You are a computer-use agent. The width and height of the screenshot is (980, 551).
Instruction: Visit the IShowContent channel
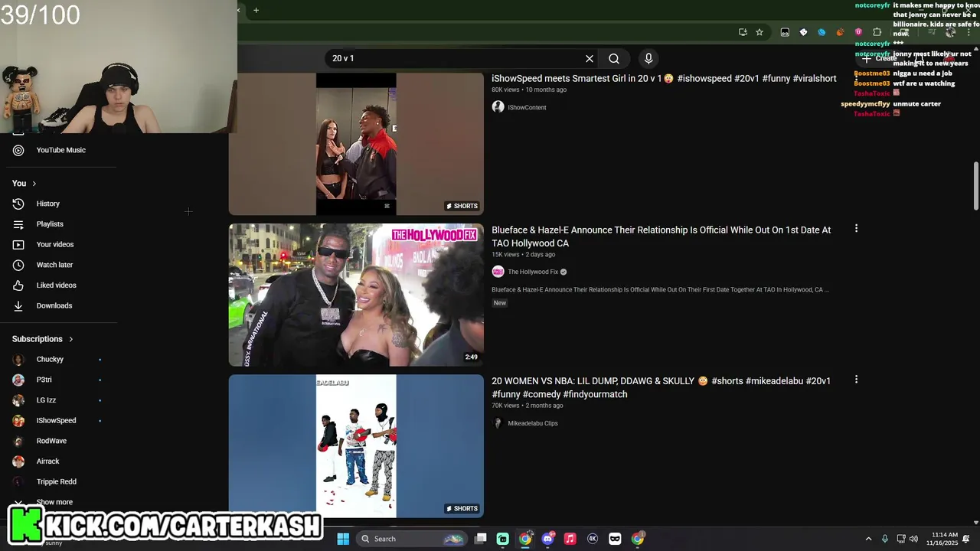pos(527,107)
